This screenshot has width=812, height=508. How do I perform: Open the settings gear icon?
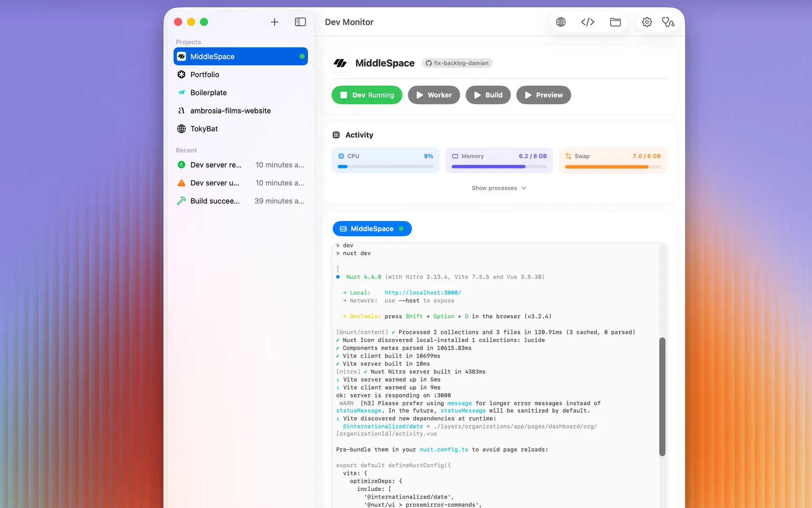point(647,22)
